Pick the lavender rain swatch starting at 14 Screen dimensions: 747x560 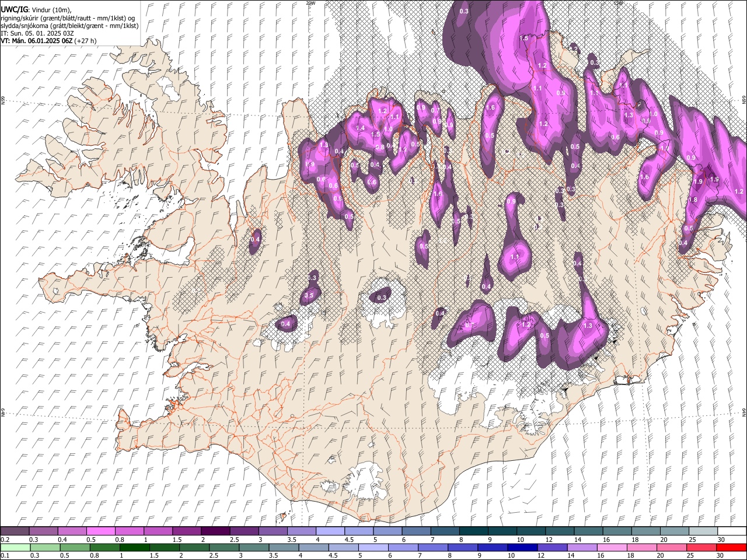[581, 547]
